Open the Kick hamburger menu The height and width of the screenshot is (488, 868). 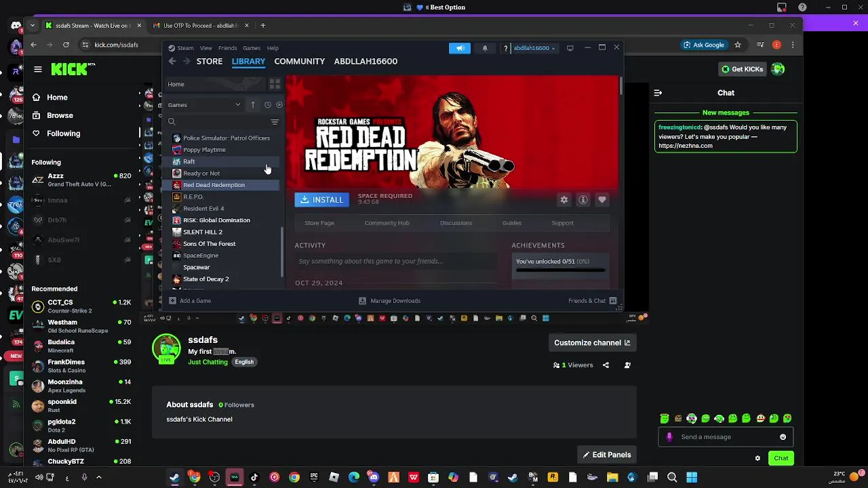(x=38, y=69)
